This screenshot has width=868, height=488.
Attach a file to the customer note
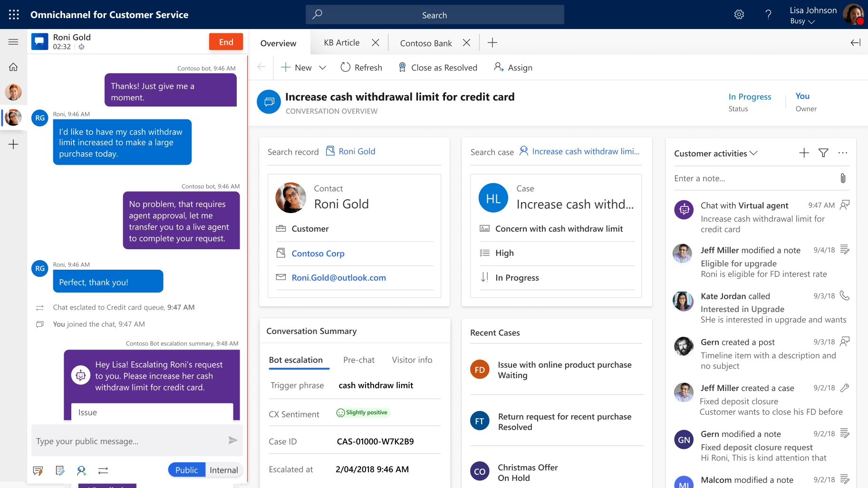point(843,178)
